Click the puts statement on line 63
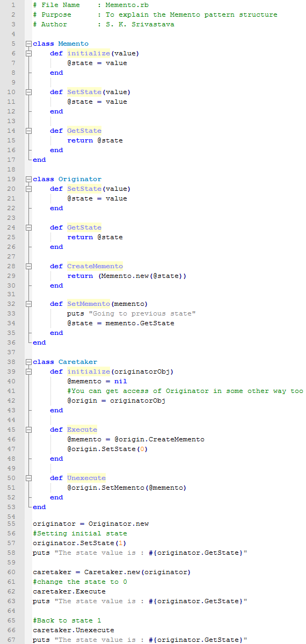 [x=140, y=602]
